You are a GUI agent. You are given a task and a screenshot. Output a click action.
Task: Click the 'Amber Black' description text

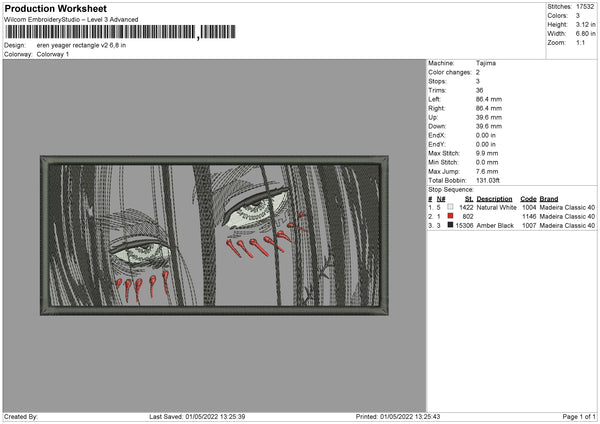tap(495, 225)
